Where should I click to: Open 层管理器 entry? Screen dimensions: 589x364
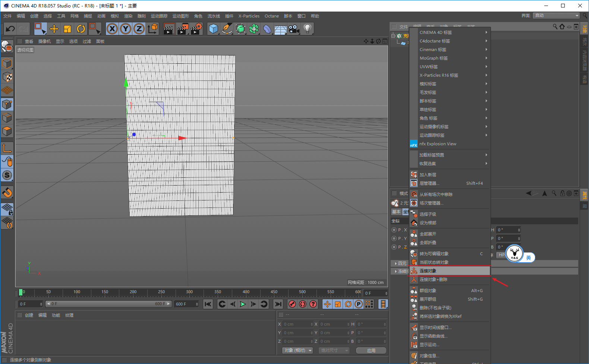(450, 183)
